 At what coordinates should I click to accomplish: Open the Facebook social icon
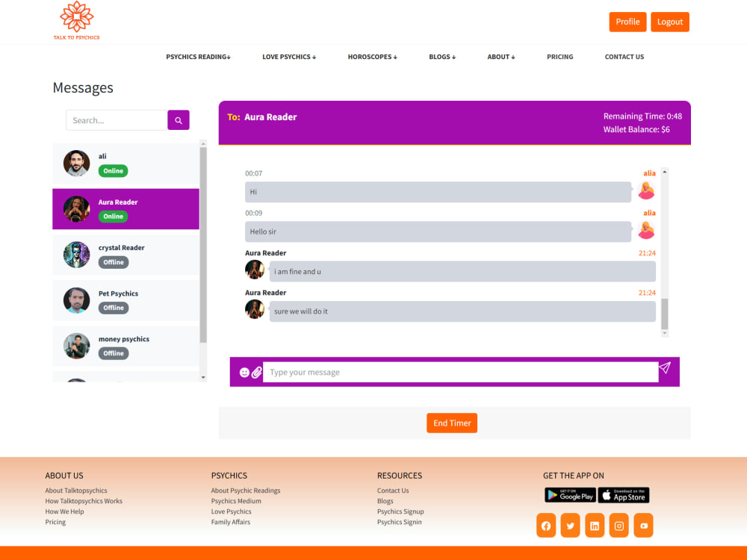[x=546, y=525]
